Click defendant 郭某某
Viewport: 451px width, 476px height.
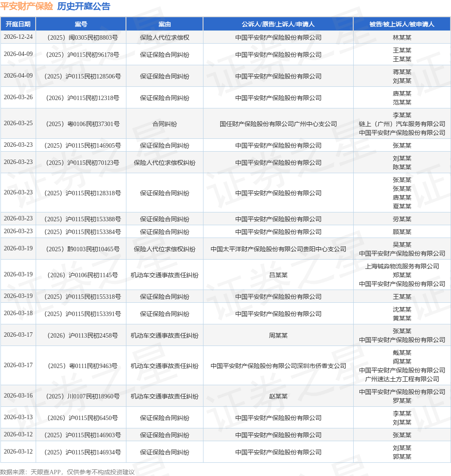tap(402, 457)
